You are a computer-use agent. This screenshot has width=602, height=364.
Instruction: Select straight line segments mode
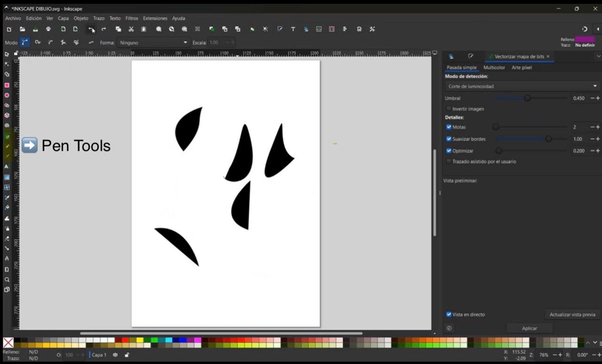[63, 42]
